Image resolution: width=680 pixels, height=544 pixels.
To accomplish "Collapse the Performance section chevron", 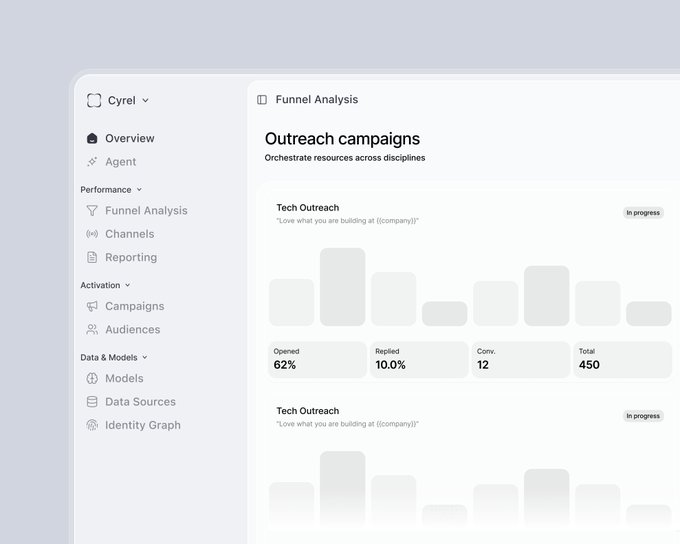I will [139, 190].
